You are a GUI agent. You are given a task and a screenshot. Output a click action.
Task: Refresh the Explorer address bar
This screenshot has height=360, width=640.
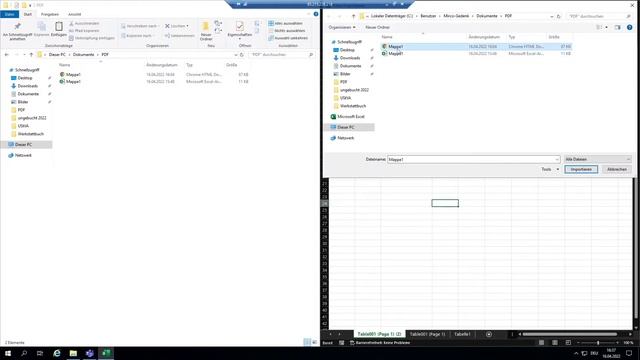pyautogui.click(x=242, y=54)
